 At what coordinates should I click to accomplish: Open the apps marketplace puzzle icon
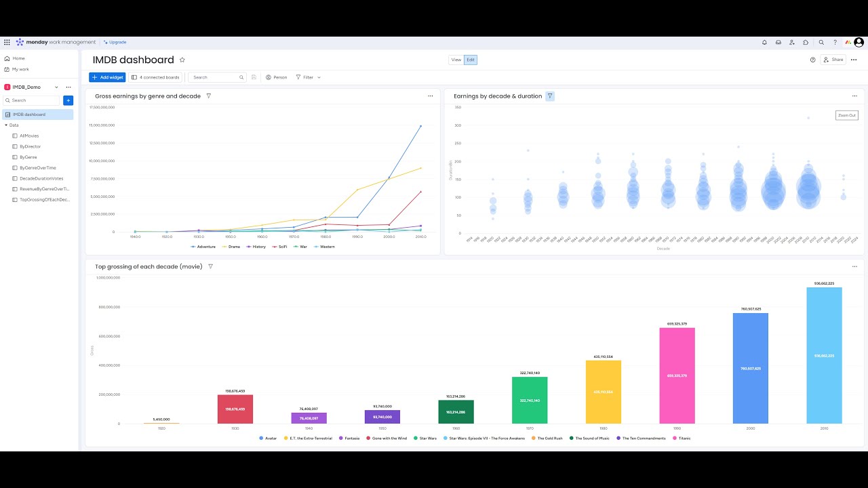coord(806,42)
